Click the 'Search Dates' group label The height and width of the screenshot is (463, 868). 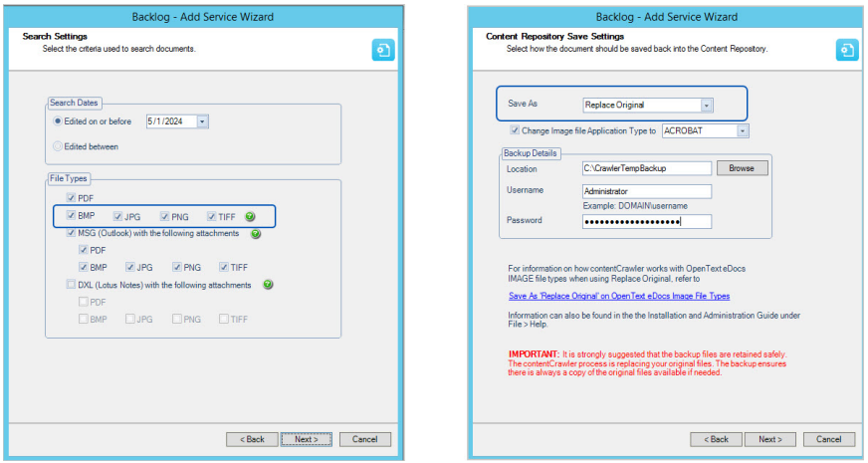pyautogui.click(x=74, y=103)
